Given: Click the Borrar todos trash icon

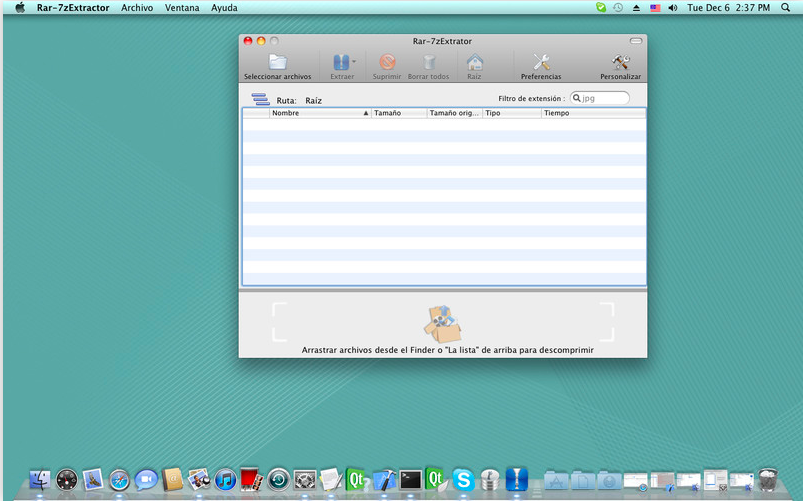Looking at the screenshot, I should point(428,62).
